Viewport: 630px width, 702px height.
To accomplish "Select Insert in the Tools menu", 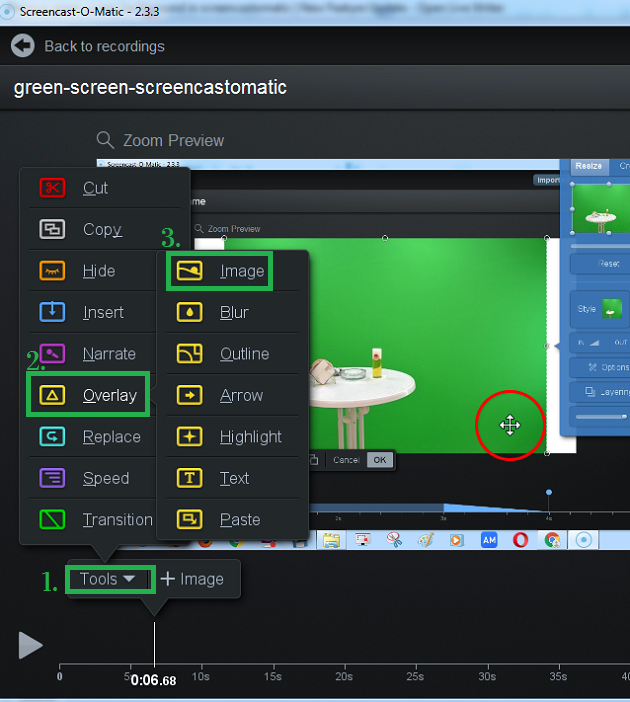I will tap(93, 312).
